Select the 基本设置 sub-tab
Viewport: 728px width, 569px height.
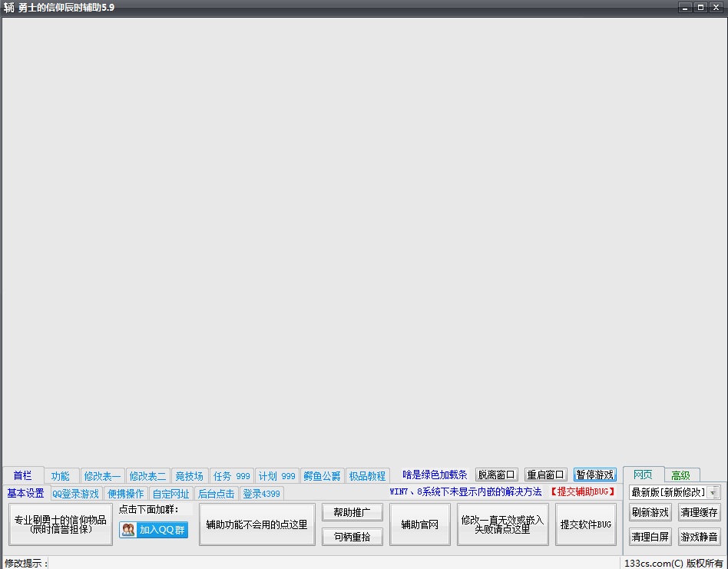pos(26,493)
